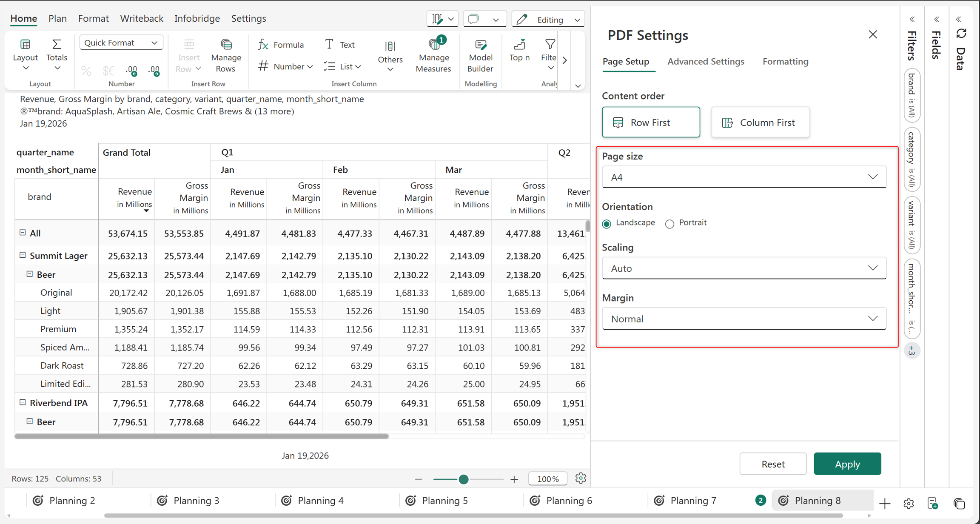
Task: Expand the Margin dropdown set to Normal
Action: pos(744,319)
